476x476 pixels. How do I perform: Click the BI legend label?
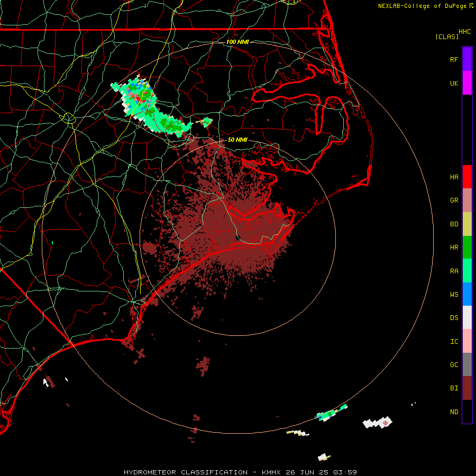454,388
